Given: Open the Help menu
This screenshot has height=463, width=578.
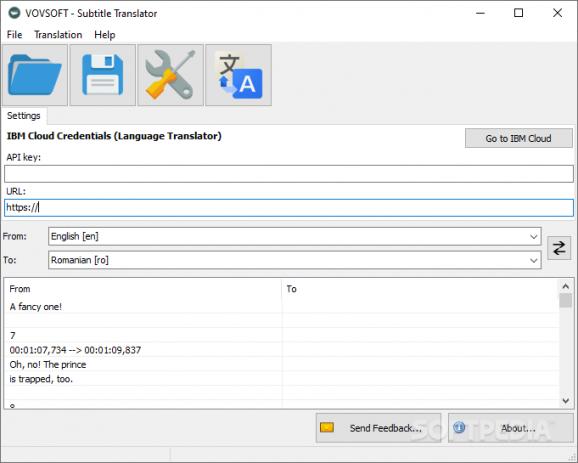Looking at the screenshot, I should coord(105,35).
